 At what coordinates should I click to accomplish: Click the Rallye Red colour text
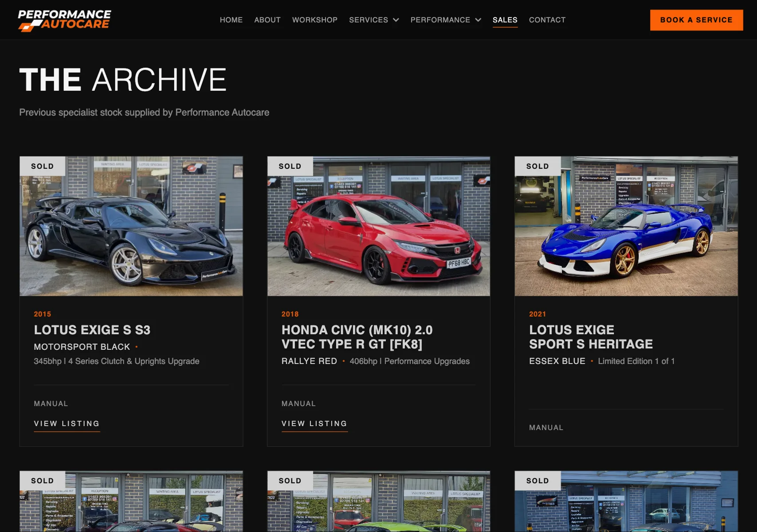309,361
